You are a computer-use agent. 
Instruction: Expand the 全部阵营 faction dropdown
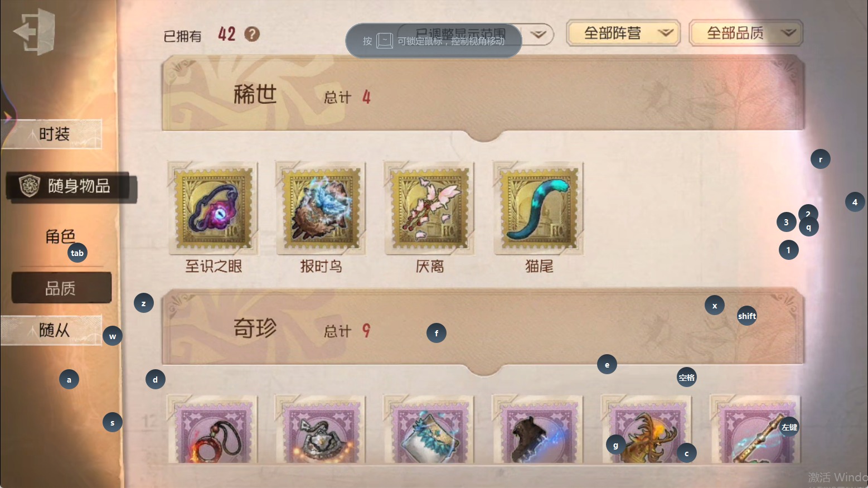pos(623,33)
